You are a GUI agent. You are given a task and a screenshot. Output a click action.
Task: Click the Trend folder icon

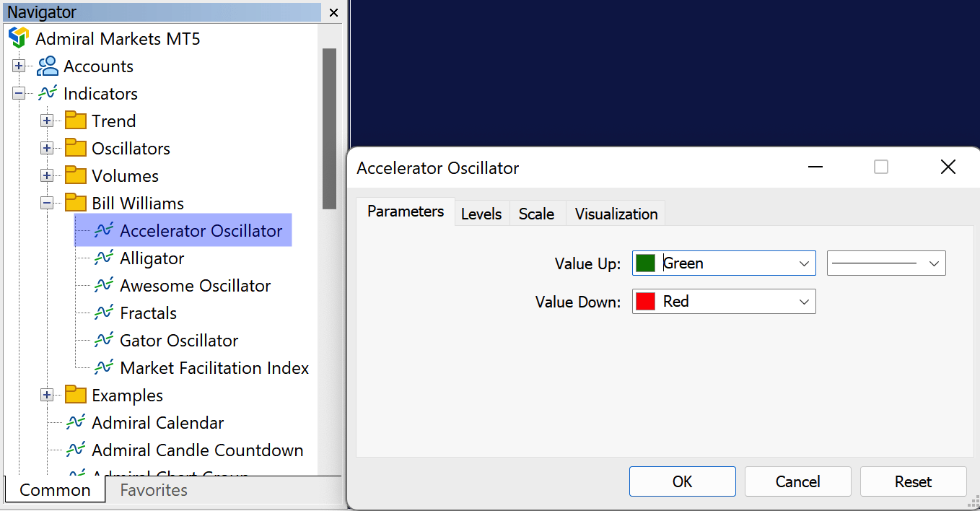pyautogui.click(x=76, y=121)
